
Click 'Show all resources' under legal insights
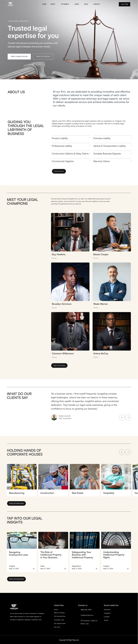(x=16, y=579)
